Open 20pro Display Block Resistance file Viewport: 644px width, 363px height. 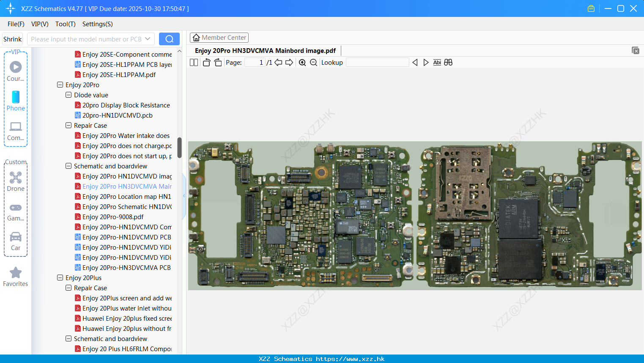[123, 105]
